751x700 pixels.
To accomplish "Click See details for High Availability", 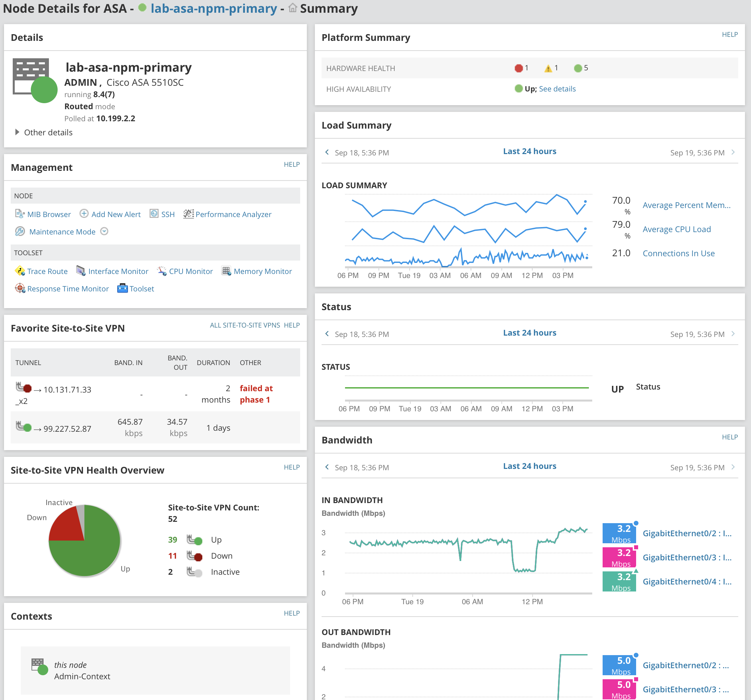I will pos(558,89).
